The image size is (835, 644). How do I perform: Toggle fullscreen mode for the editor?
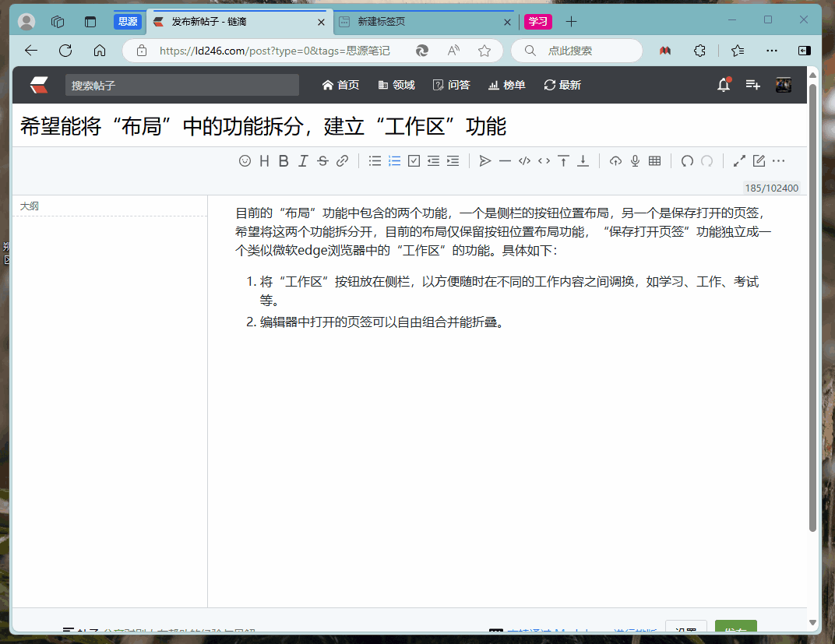point(739,161)
